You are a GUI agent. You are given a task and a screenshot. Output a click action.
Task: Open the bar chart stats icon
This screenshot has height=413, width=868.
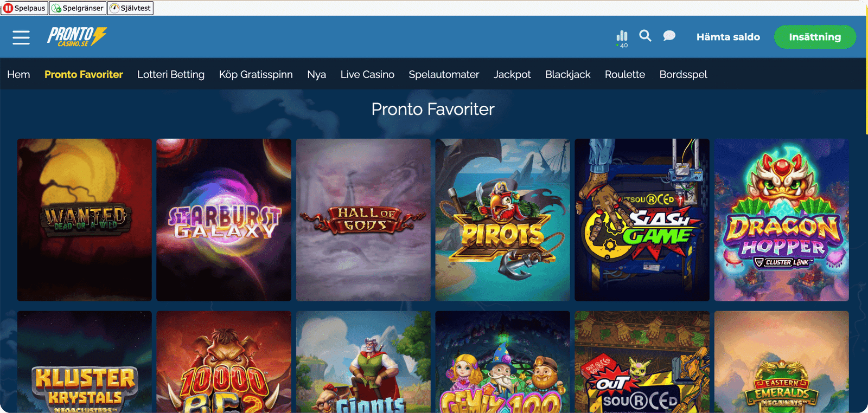[622, 38]
